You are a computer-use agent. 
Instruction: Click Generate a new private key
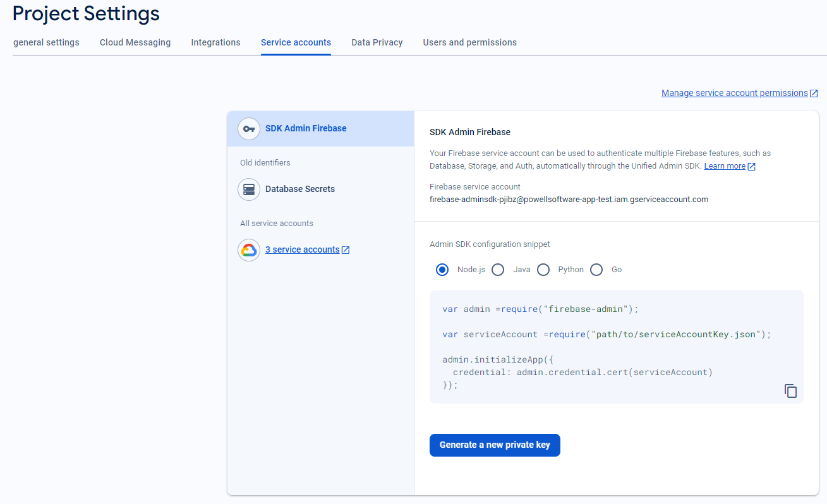pyautogui.click(x=495, y=445)
